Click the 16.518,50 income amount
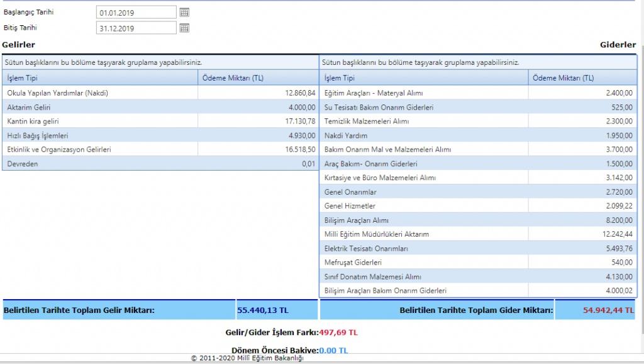 (x=300, y=149)
